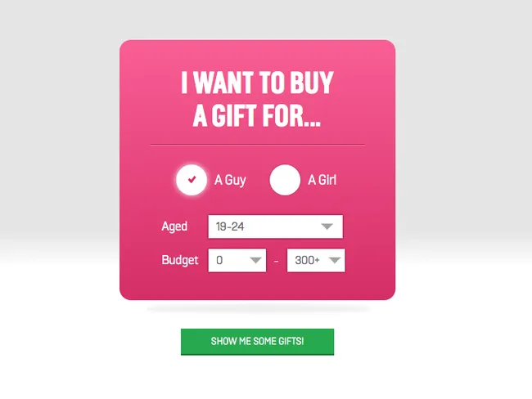532x399 pixels.
Task: Click the 'Aged' field label
Action: pos(174,226)
